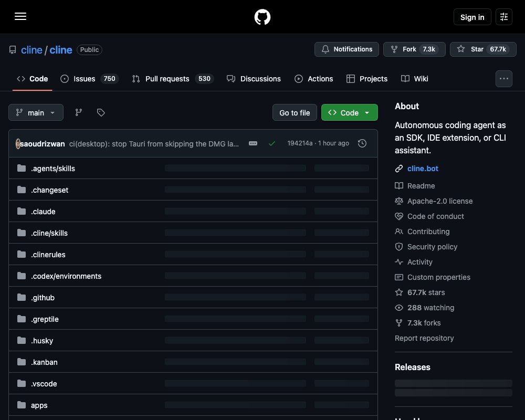The image size is (525, 420).
Task: Open the latest commit message link
Action: pos(154,144)
